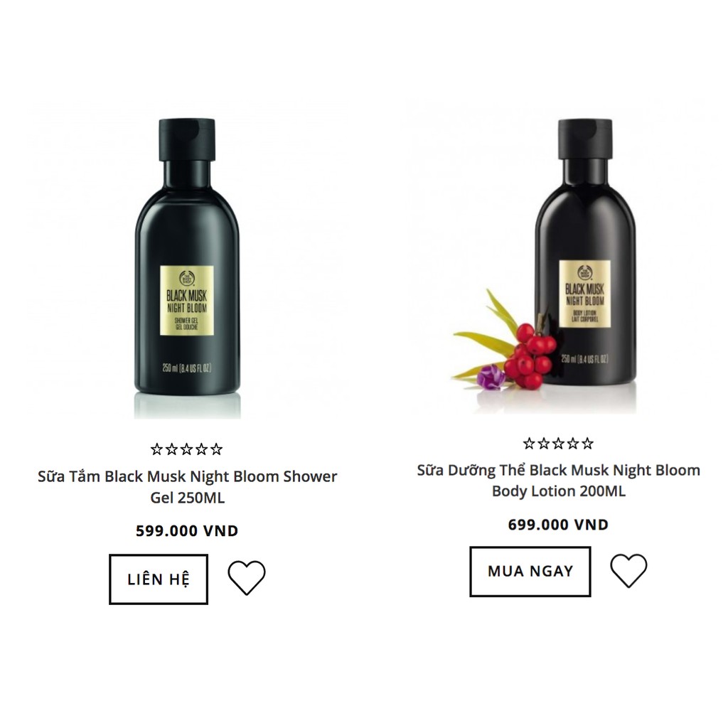Screen dimensions: 728x728
Task: Click the 699.000 VND price
Action: click(x=559, y=525)
